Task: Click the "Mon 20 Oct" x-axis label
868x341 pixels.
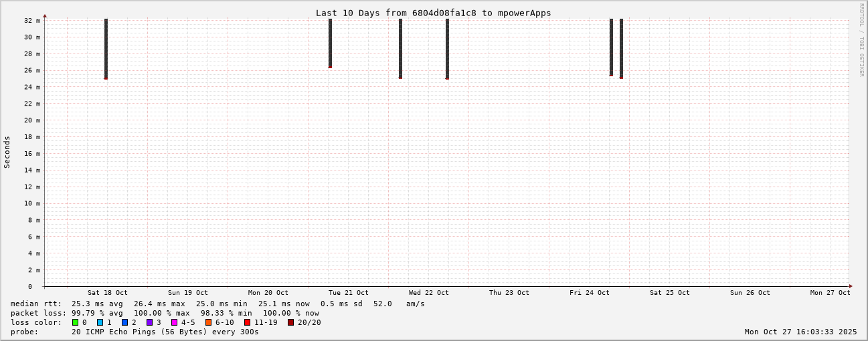Action: (x=268, y=293)
